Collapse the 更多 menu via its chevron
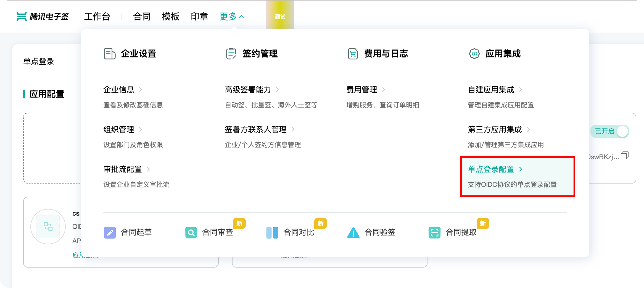The image size is (644, 288). (x=241, y=16)
